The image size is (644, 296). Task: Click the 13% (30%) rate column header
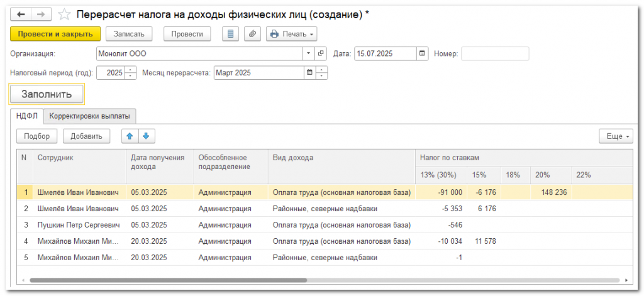pos(441,175)
